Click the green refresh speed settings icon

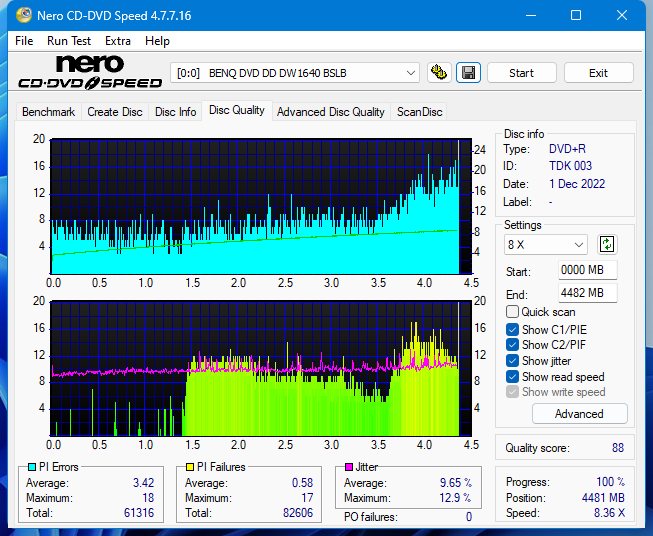point(607,244)
